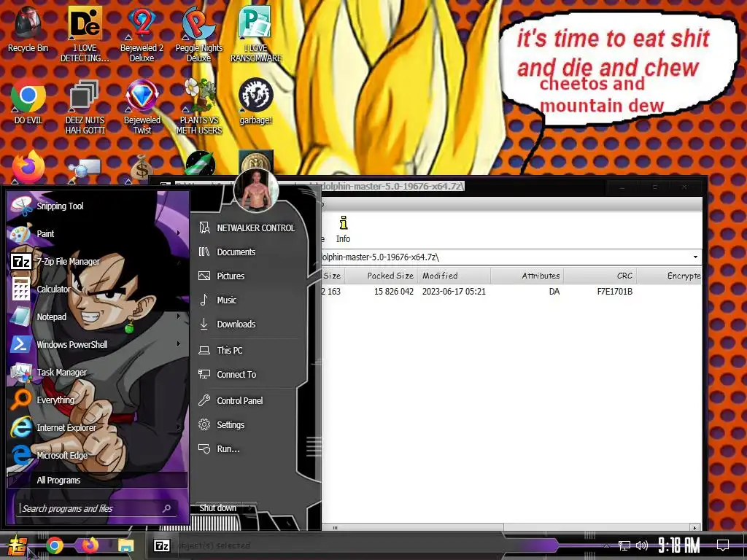Viewport: 747px width, 560px height.
Task: Launch the Bejeweled Twist desktop icon
Action: pyautogui.click(x=142, y=106)
